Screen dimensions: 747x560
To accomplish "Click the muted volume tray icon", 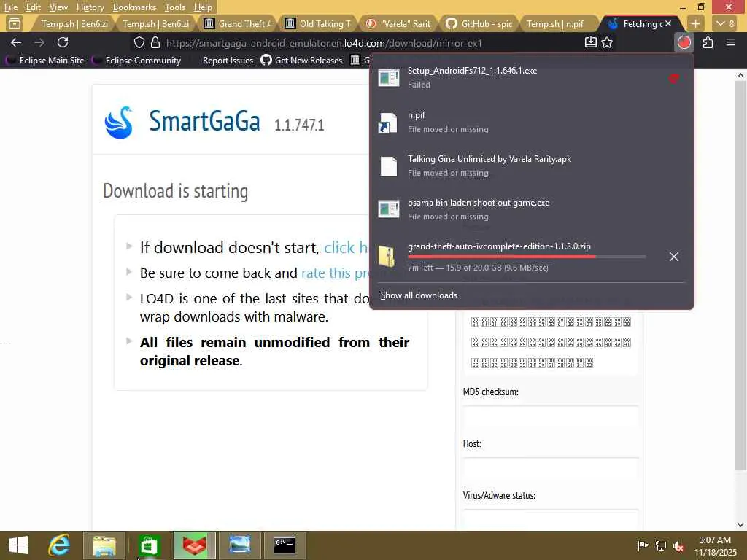I will click(x=678, y=545).
